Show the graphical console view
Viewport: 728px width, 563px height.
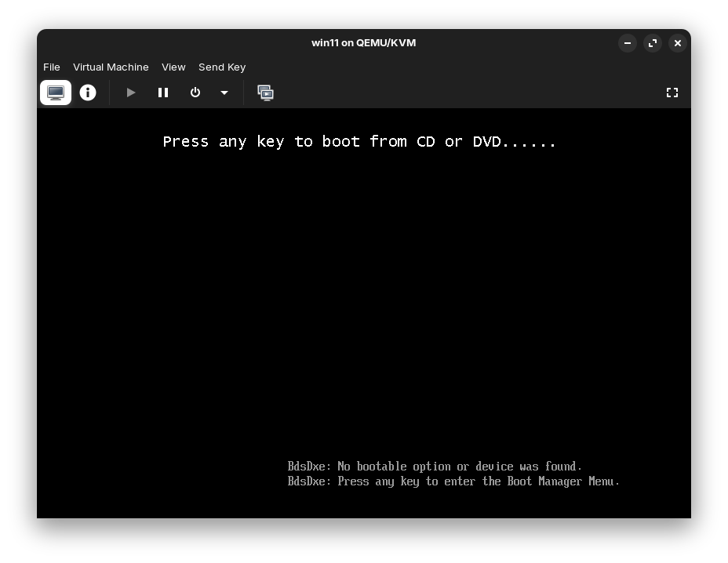[x=56, y=93]
